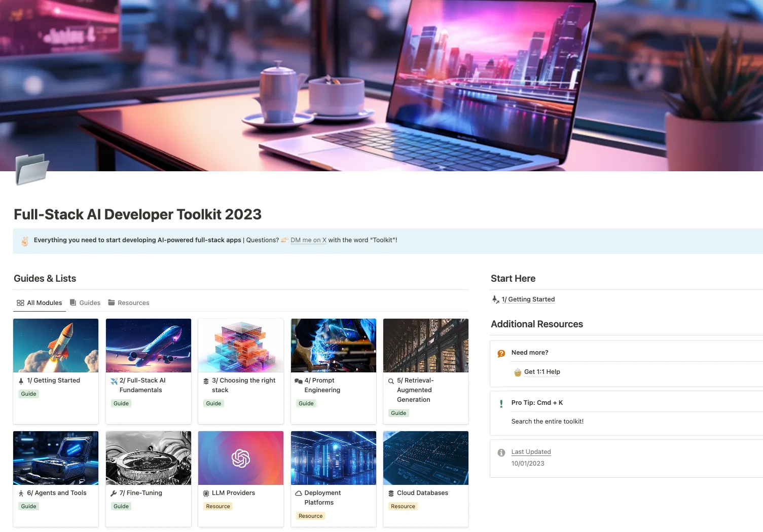Click the airplane icon beside Full-Stack AI Fundamentals
Screen dimensions: 763x532
(113, 380)
